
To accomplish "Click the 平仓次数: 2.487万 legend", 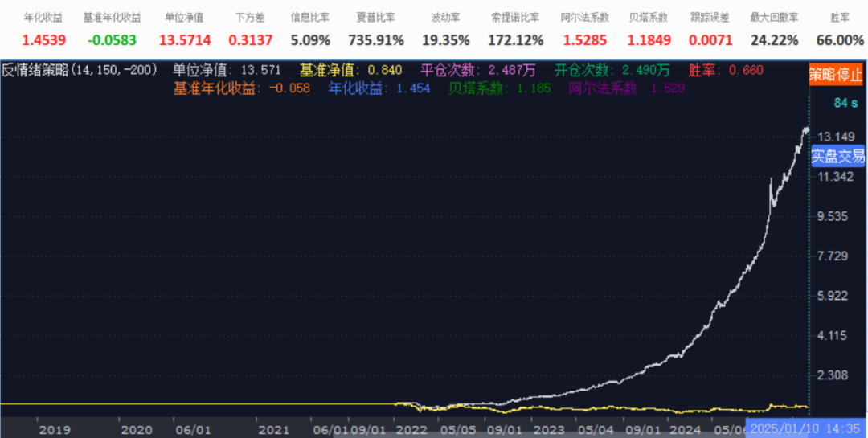I will (477, 71).
